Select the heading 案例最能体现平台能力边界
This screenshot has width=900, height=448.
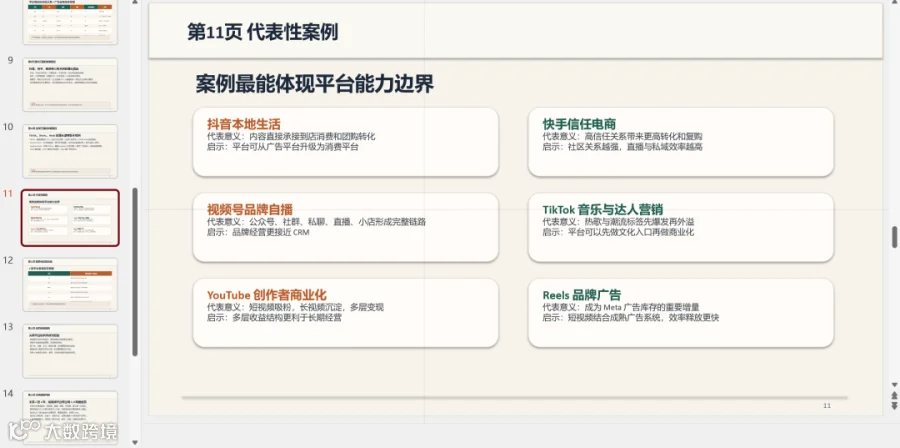pos(315,84)
